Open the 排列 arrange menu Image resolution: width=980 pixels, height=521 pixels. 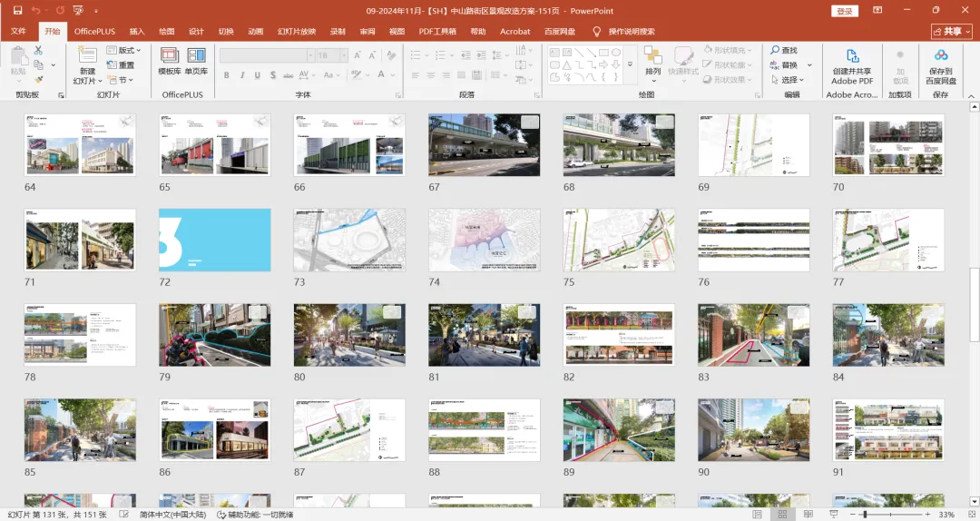(653, 64)
